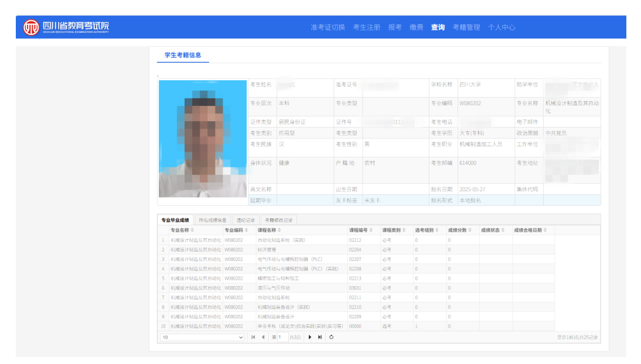641x364 pixels.
Task: Toggle sorting on the 课程编号 column
Action: point(370,231)
